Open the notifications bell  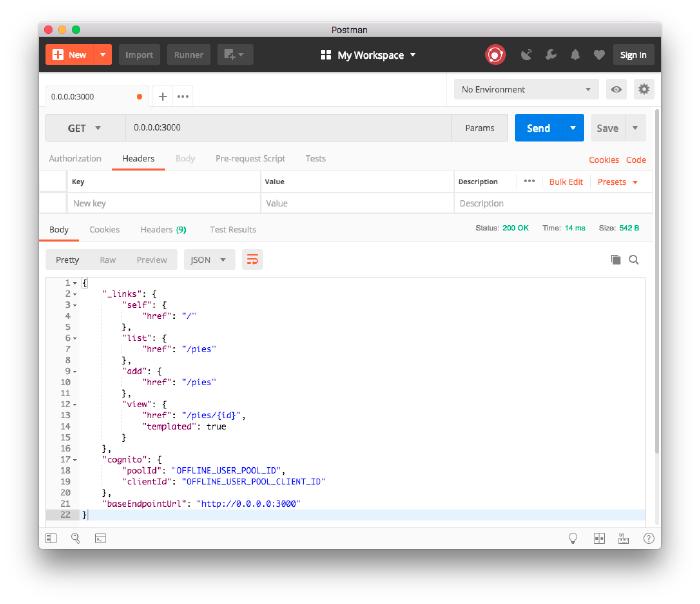click(575, 55)
